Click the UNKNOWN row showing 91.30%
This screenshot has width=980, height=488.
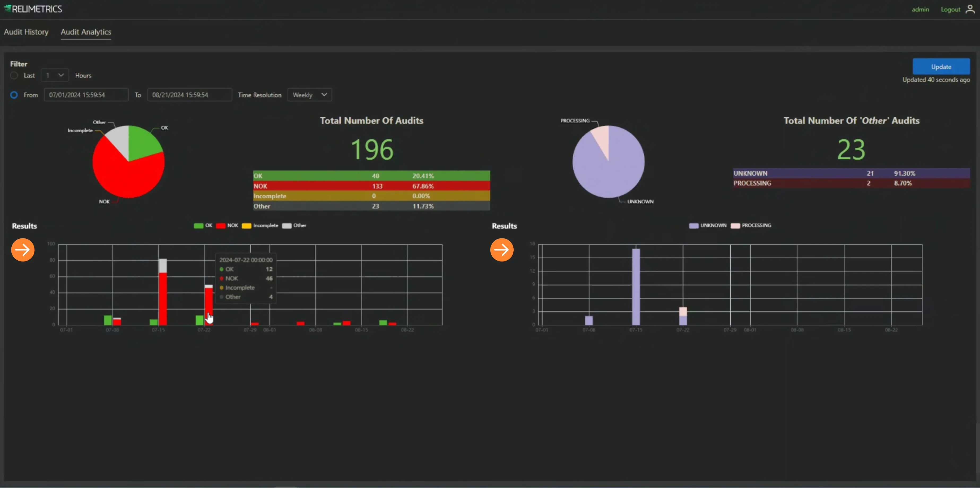pyautogui.click(x=851, y=173)
